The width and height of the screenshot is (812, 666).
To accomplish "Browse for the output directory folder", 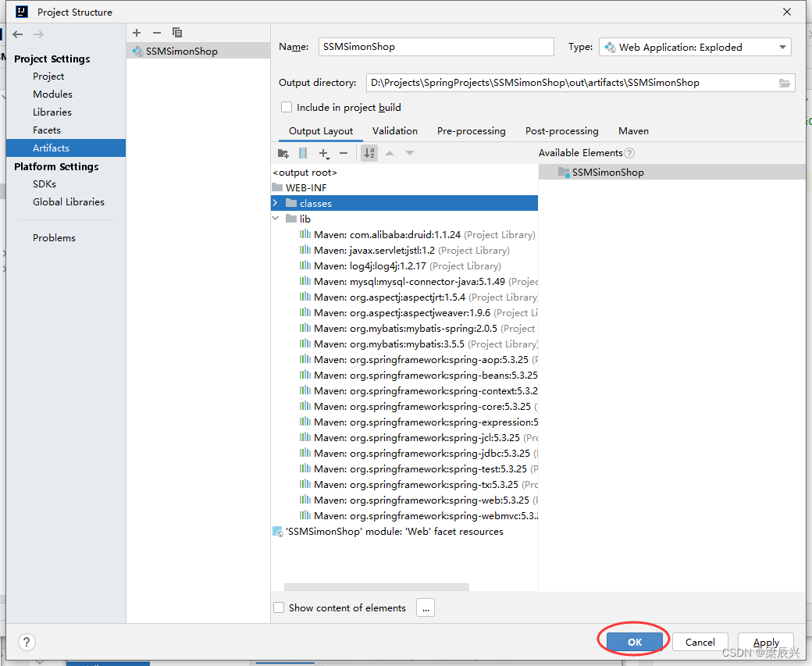I will (785, 83).
